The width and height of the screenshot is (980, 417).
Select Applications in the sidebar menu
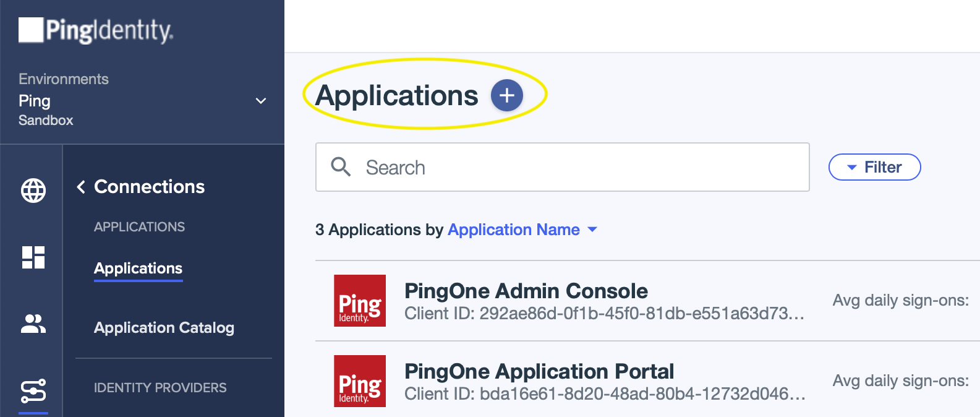[138, 269]
